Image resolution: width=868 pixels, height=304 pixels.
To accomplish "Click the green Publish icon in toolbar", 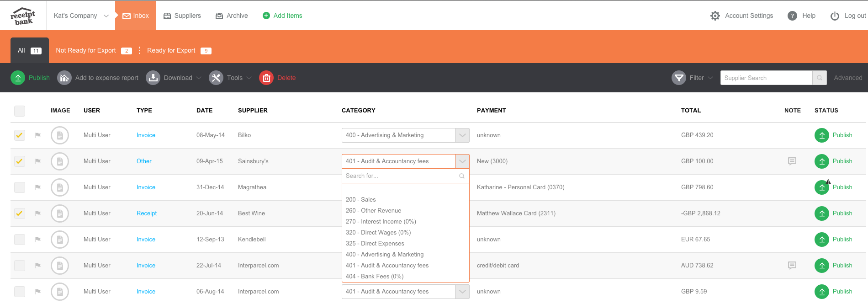I will click(18, 78).
